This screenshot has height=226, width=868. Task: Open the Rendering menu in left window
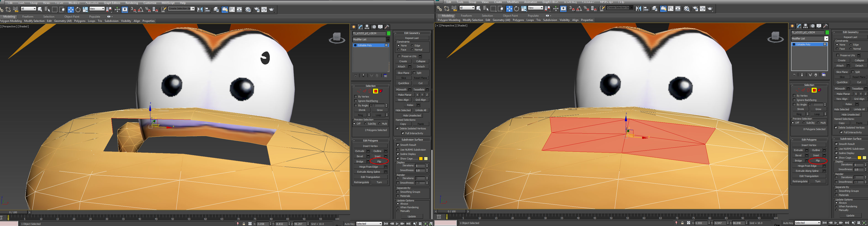click(x=132, y=3)
